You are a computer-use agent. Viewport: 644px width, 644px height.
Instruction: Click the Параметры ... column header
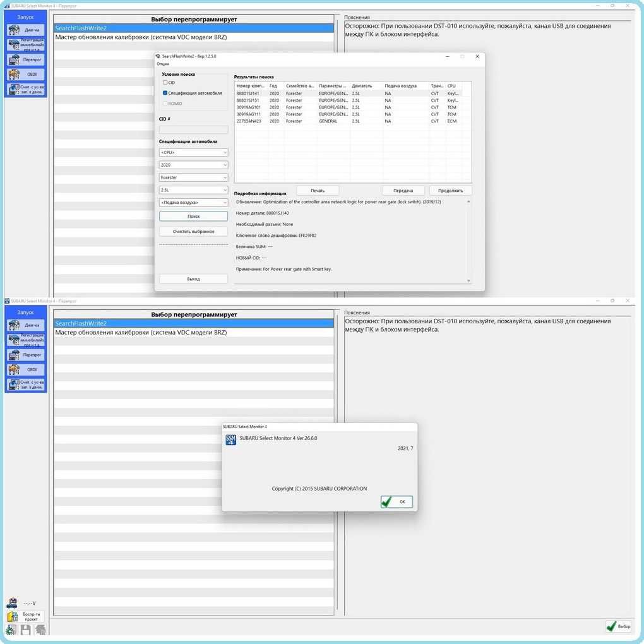pyautogui.click(x=333, y=86)
